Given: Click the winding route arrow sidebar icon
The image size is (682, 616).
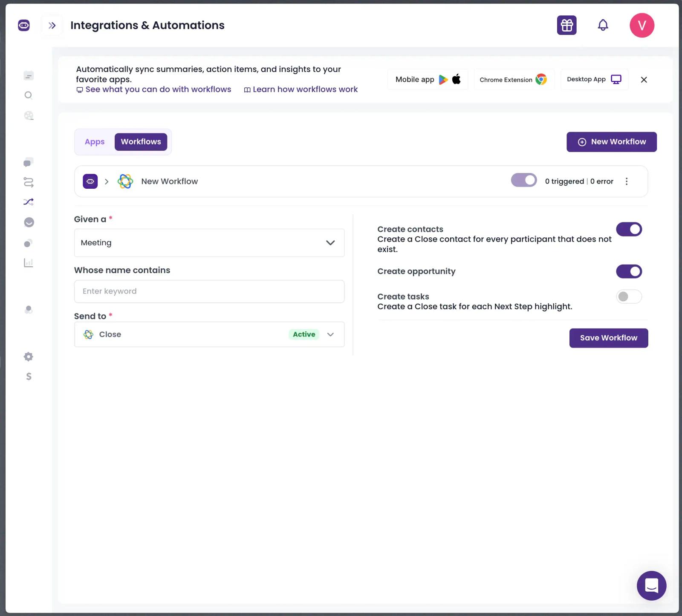Looking at the screenshot, I should [x=29, y=182].
